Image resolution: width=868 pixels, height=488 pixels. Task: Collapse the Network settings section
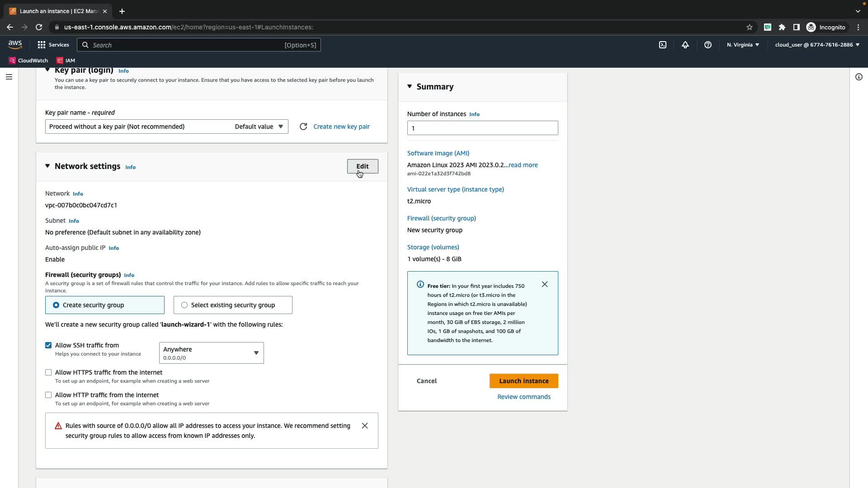47,166
